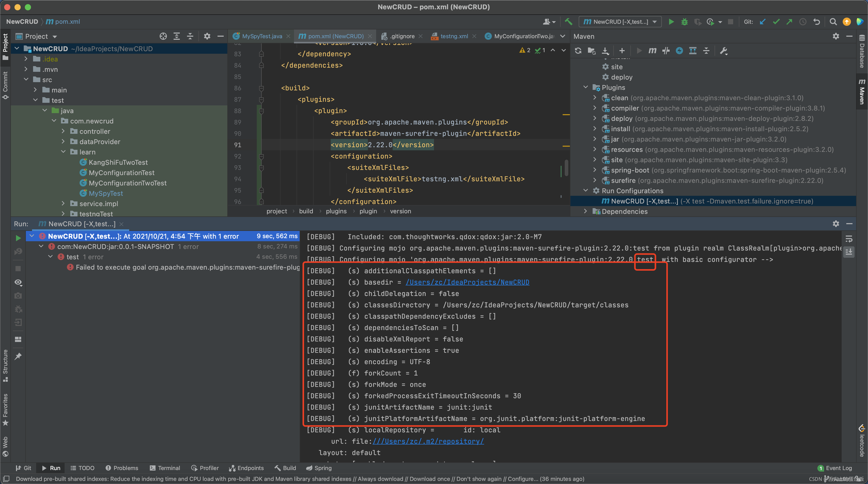
Task: Open Search Everywhere magnifier
Action: click(833, 21)
